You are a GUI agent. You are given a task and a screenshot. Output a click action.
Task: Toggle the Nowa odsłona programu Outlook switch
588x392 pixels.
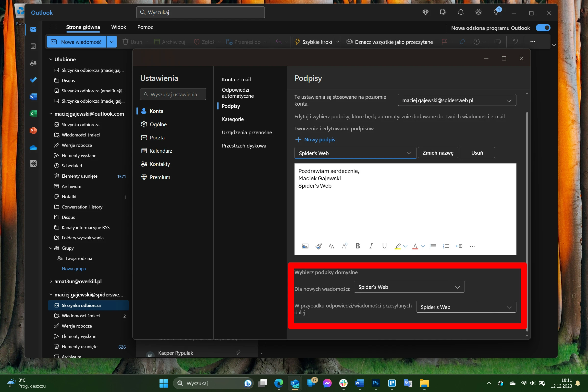coord(543,28)
